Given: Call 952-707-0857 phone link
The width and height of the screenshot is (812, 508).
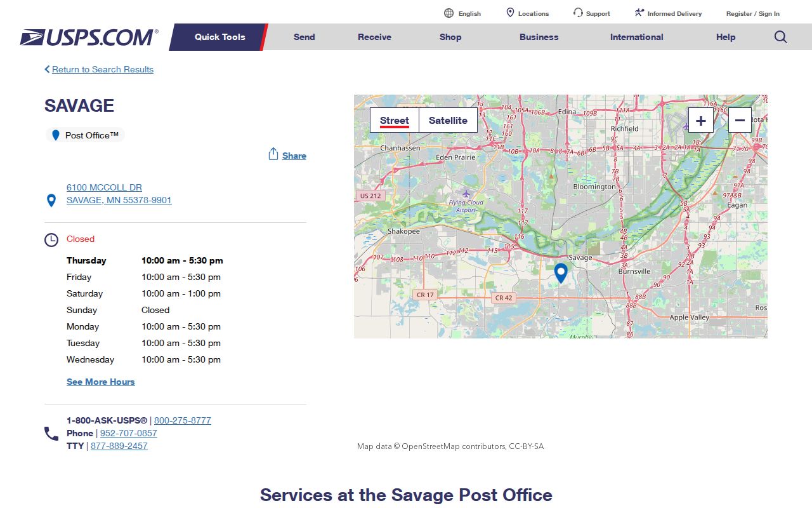Looking at the screenshot, I should pos(129,433).
